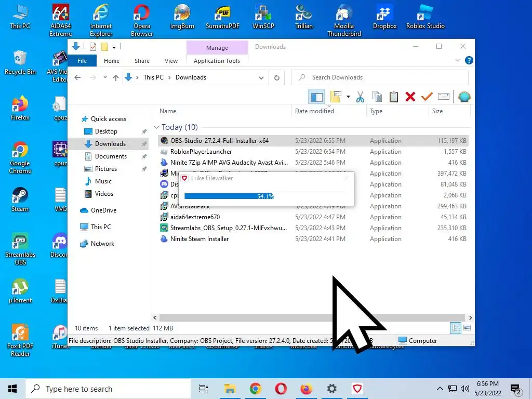The height and width of the screenshot is (399, 532).
Task: Open Quick Access Toolbar customize dropdown
Action: point(114,47)
